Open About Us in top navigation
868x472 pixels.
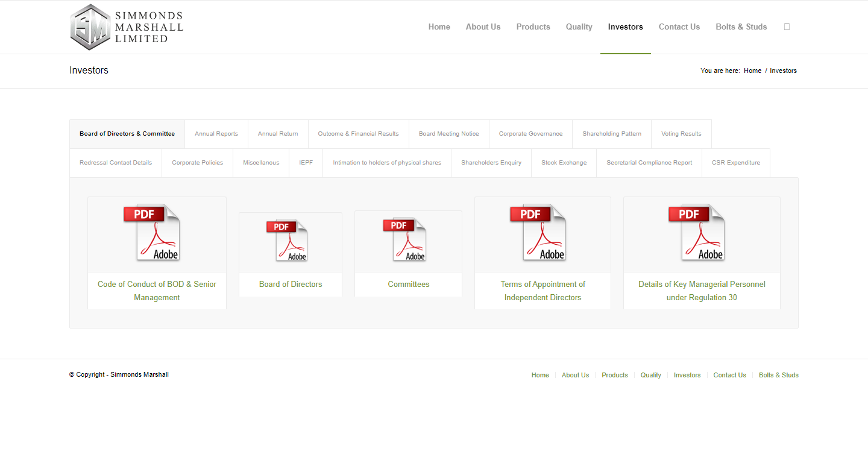(483, 27)
